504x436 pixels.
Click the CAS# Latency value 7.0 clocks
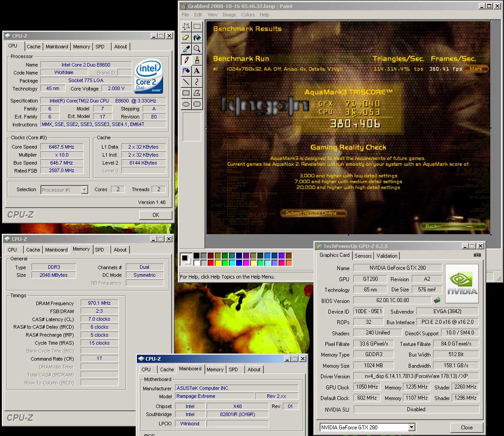pyautogui.click(x=99, y=319)
